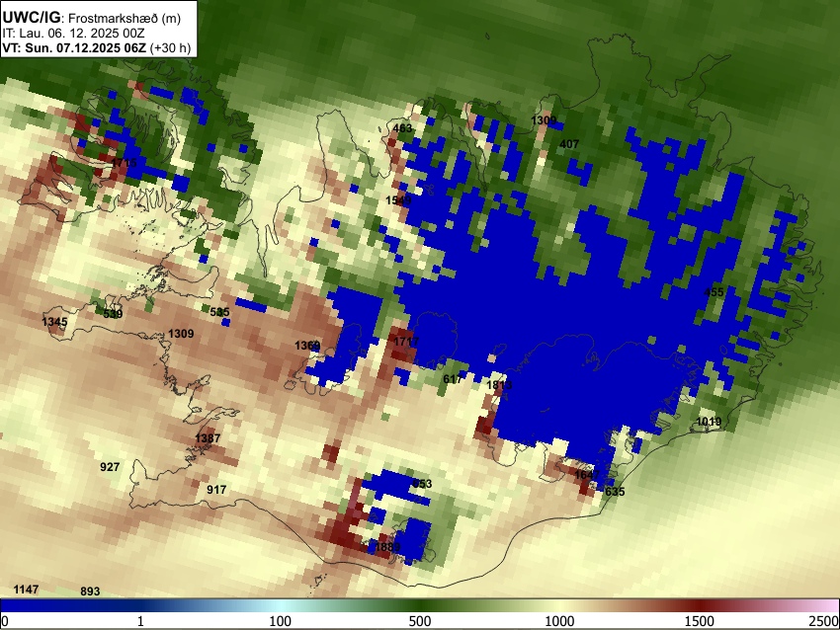The width and height of the screenshot is (840, 630).
Task: Click the valid time 'VT: Sun. 07.12.2025 06Z'
Action: [74, 47]
